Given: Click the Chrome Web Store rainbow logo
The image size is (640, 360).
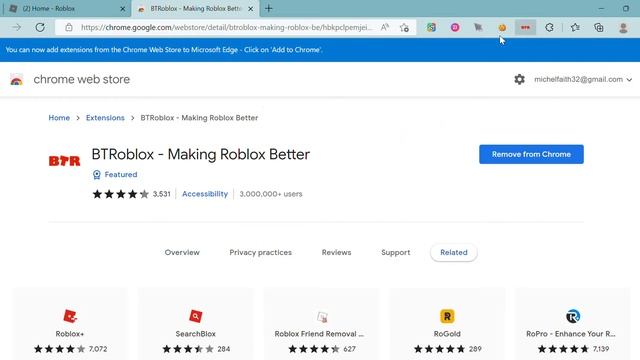Looking at the screenshot, I should (16, 80).
